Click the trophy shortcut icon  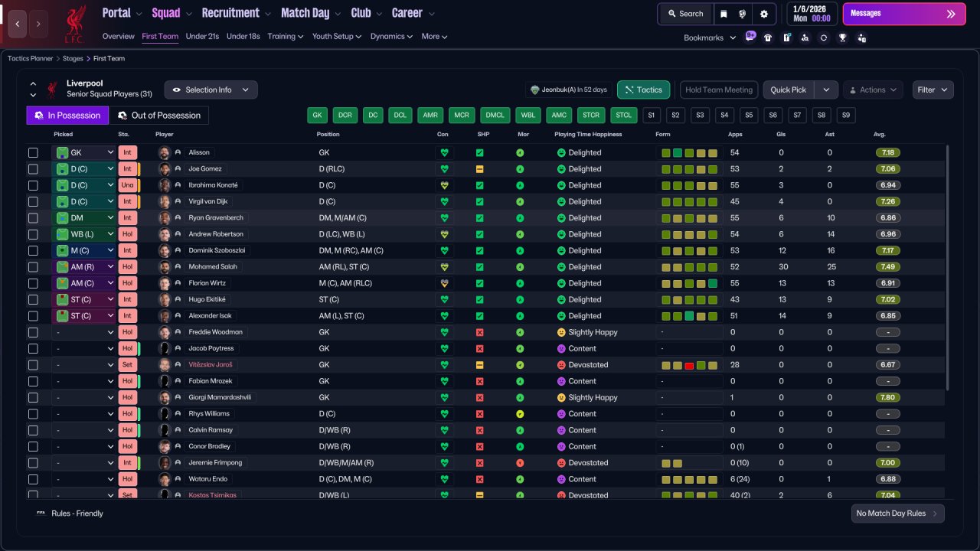(842, 37)
